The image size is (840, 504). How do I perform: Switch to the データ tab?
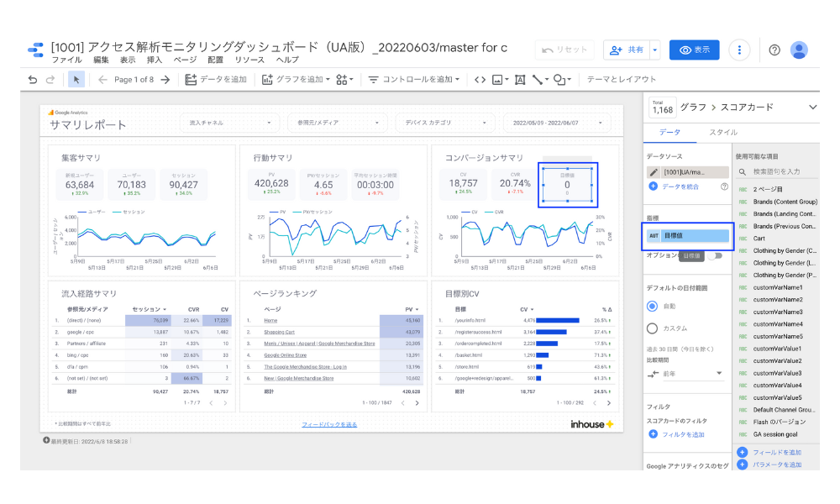point(669,132)
